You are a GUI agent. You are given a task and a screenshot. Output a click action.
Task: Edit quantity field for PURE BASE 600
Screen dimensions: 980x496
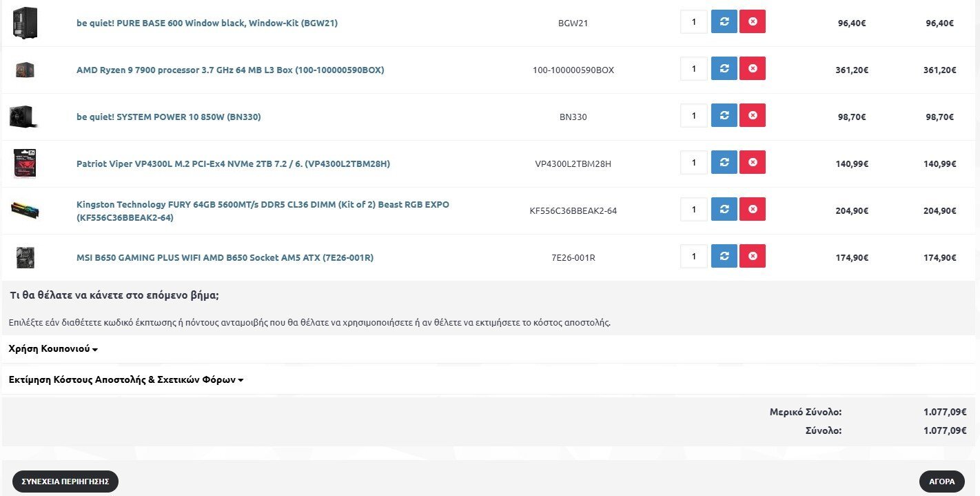(694, 21)
